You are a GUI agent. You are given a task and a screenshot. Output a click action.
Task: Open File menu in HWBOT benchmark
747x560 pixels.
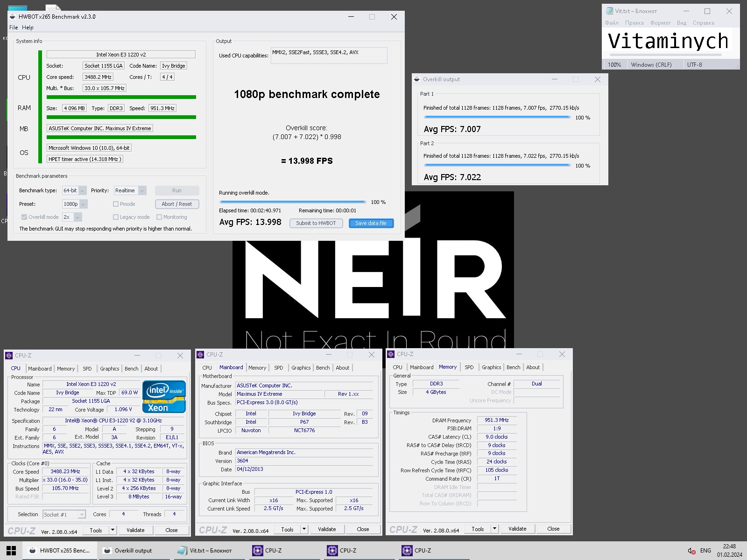[x=14, y=28]
